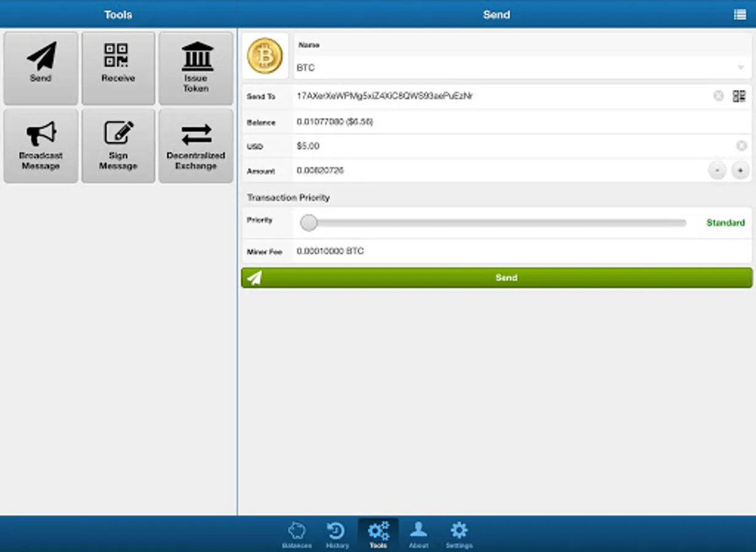Switch to the Balances tab
This screenshot has height=552, width=756.
click(x=297, y=535)
